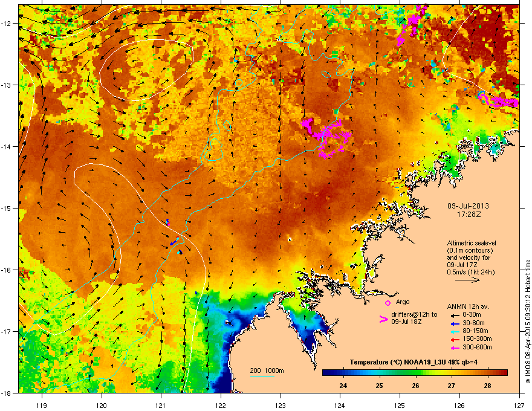The width and height of the screenshot is (532, 411).
Task: Click the longitude axis label '125'
Action: [400, 405]
